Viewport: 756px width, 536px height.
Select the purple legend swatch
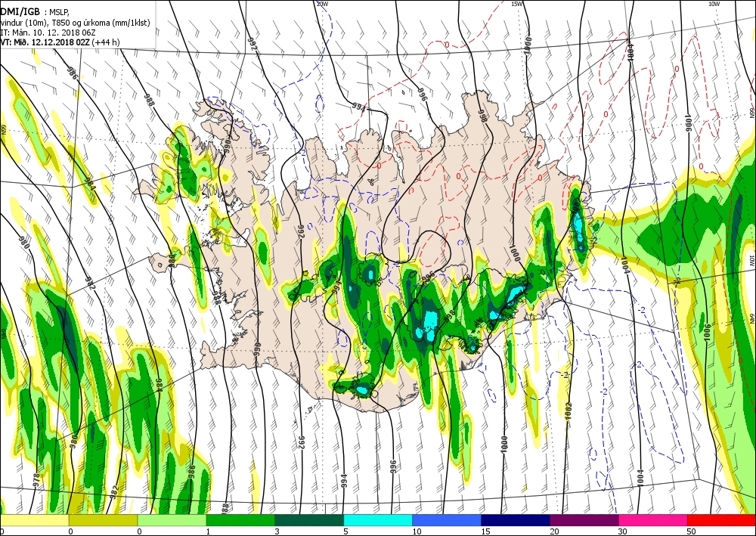click(584, 520)
